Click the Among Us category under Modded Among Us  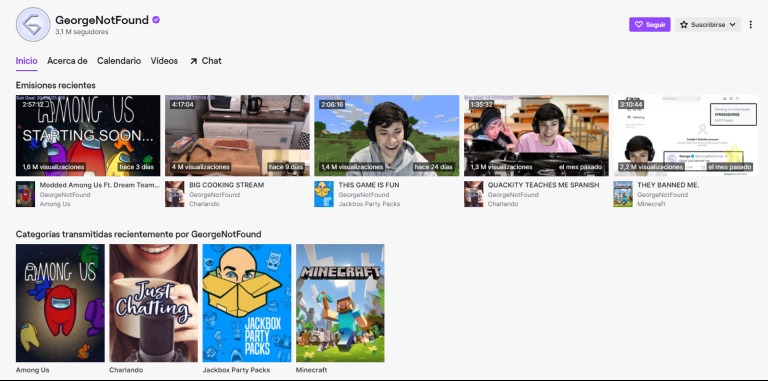[55, 204]
